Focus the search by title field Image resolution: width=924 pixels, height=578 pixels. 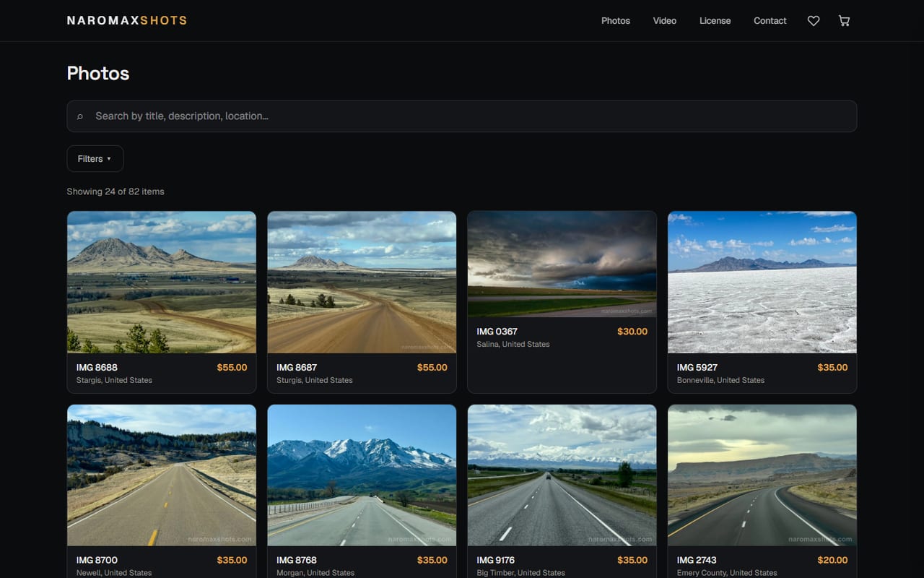tap(462, 116)
